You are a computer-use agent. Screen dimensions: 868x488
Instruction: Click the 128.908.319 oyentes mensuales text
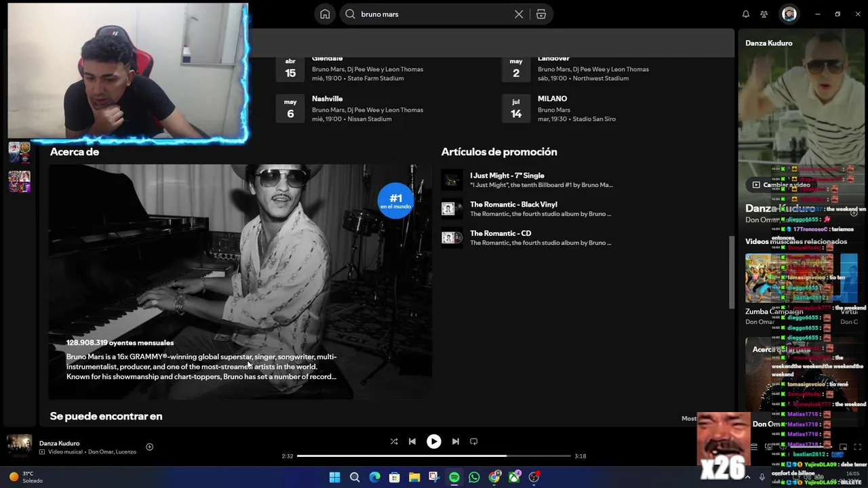click(x=120, y=343)
